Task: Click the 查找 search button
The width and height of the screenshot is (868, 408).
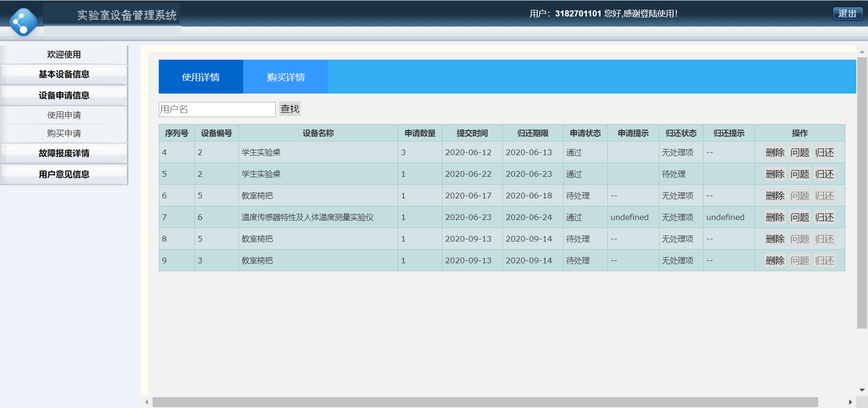Action: point(290,109)
